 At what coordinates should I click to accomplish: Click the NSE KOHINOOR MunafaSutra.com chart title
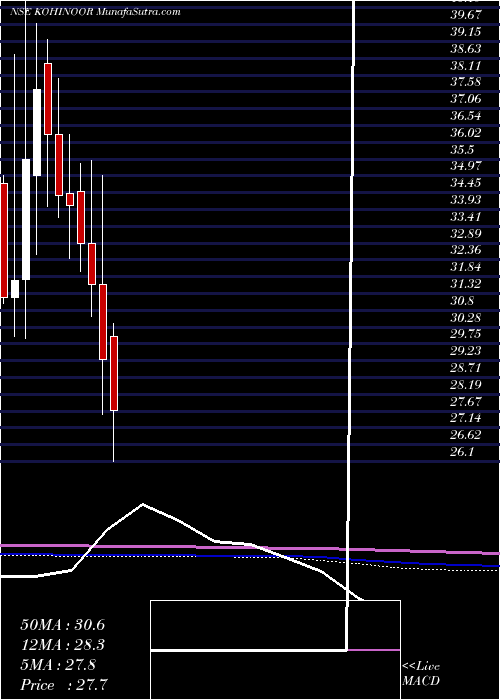[95, 12]
